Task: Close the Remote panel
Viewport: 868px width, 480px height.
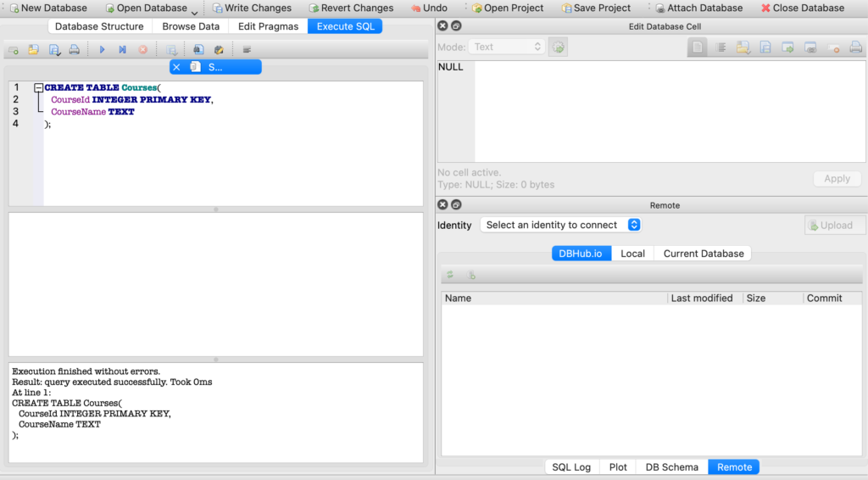Action: (x=442, y=205)
